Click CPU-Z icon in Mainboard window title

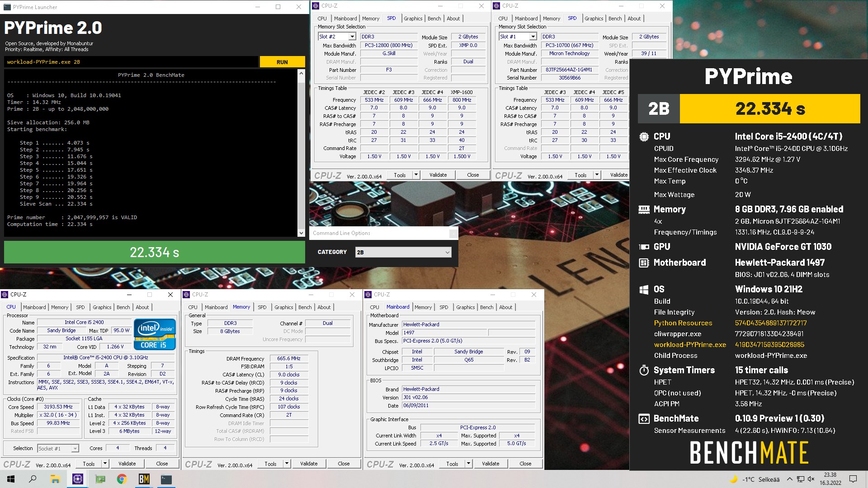tap(368, 295)
